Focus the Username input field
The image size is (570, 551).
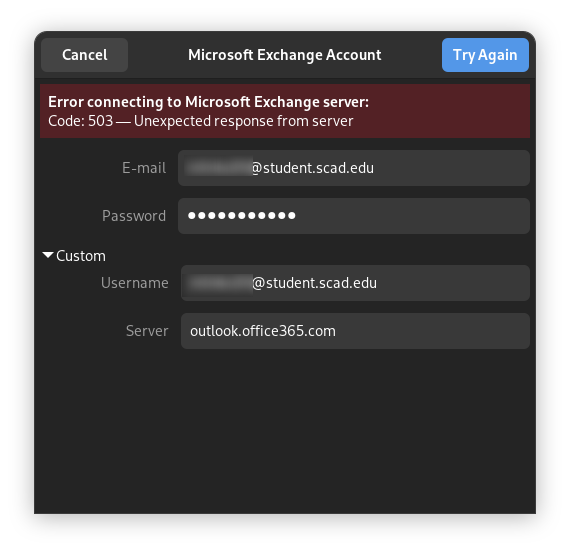pyautogui.click(x=355, y=283)
